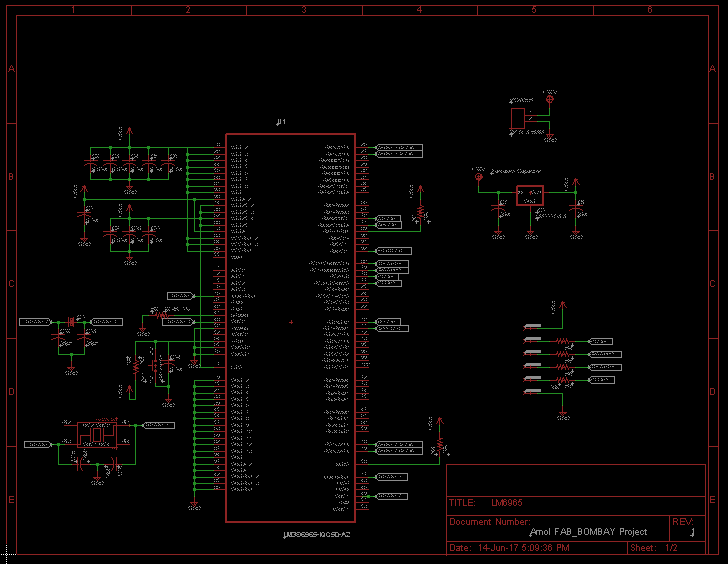
Task: Click the red origin cross inside the U1 chip
Action: click(x=291, y=322)
